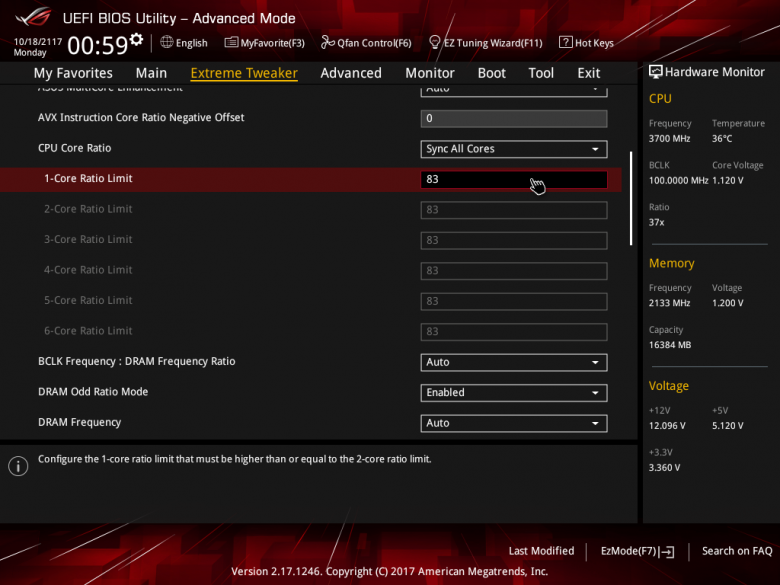Click the Hardware Monitor screen icon

(656, 72)
